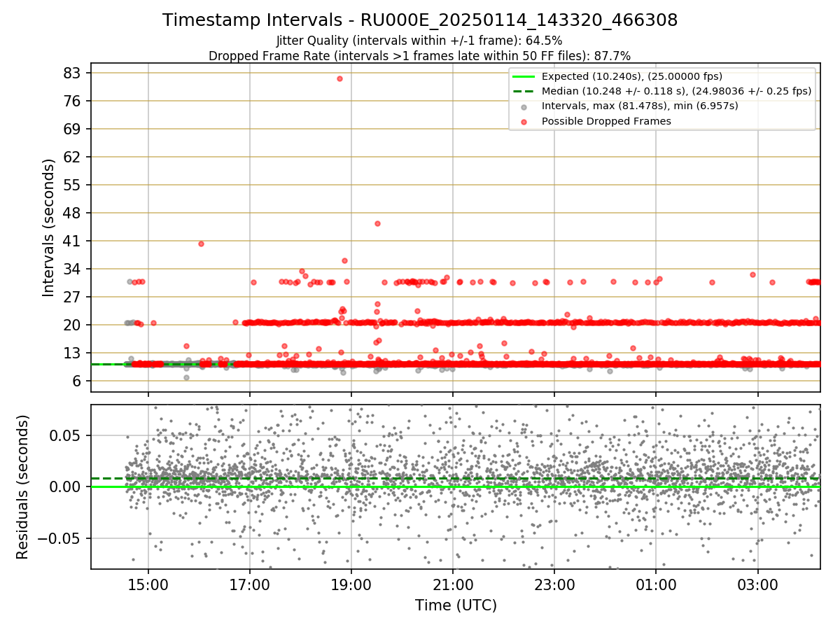This screenshot has width=840, height=630.
Task: Click the red dot marker in legend
Action: tap(524, 121)
